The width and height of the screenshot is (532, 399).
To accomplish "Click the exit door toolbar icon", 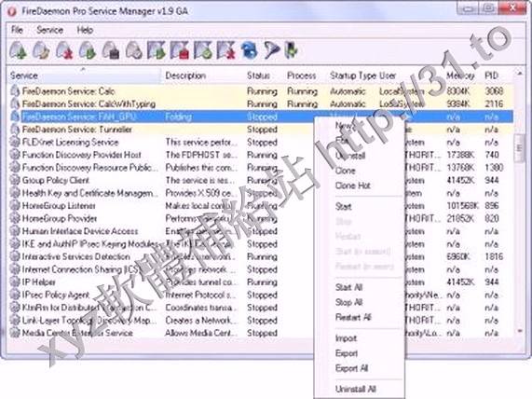I will 291,50.
